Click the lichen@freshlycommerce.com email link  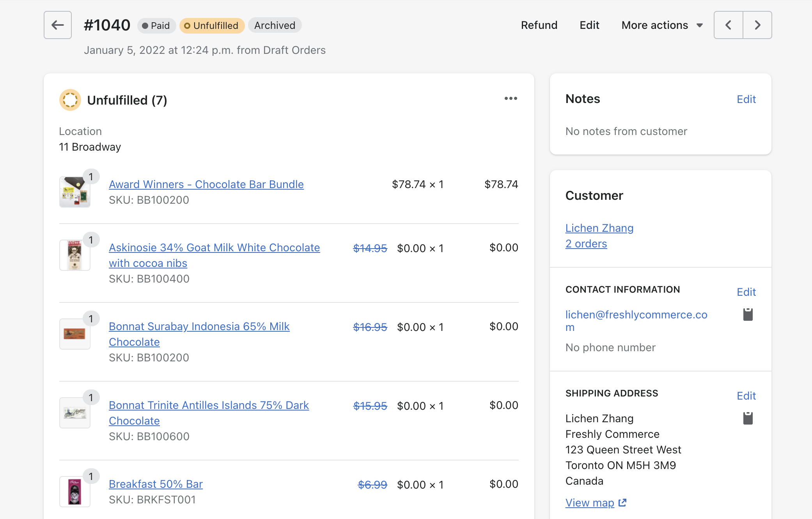[x=636, y=315]
